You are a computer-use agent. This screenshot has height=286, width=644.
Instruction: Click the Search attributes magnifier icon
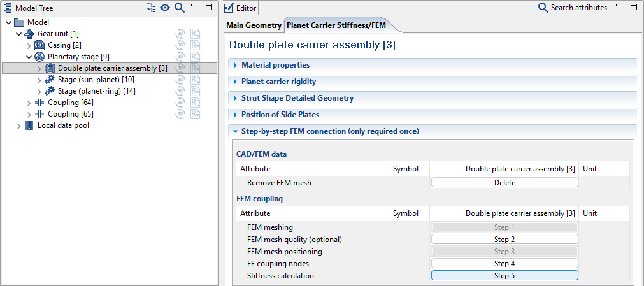(x=543, y=8)
